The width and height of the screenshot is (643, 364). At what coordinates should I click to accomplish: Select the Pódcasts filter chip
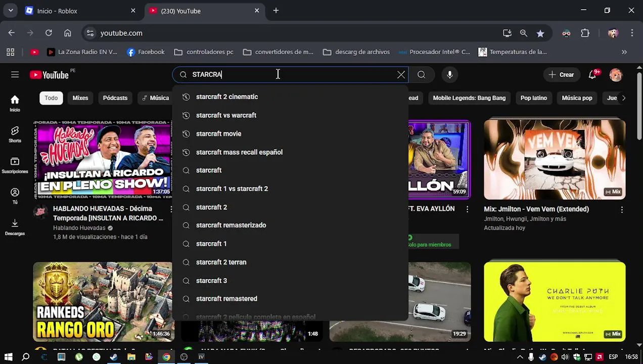(115, 98)
